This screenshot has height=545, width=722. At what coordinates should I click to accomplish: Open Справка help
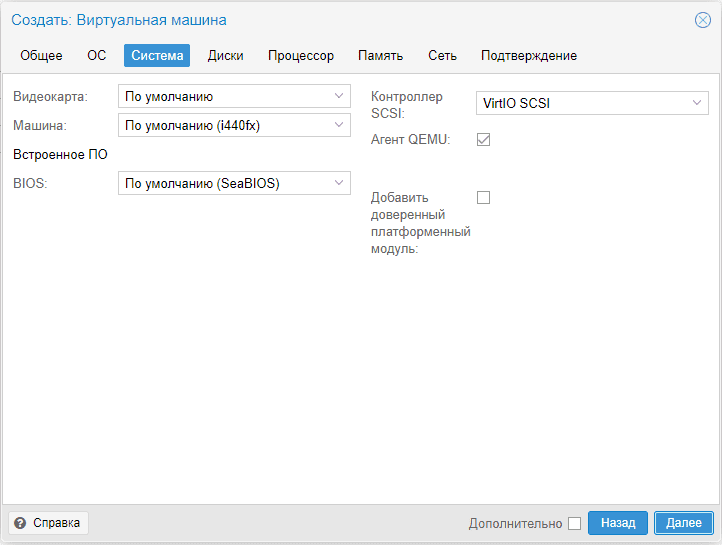(48, 523)
